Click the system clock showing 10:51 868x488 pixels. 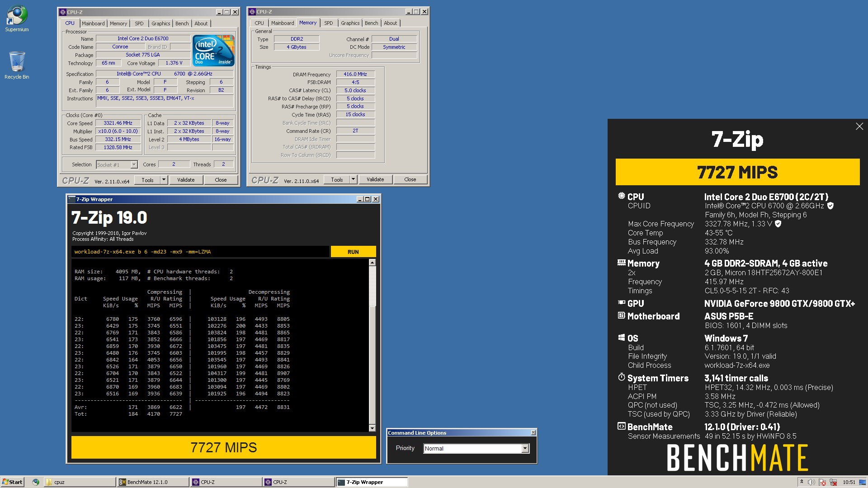[x=849, y=482]
